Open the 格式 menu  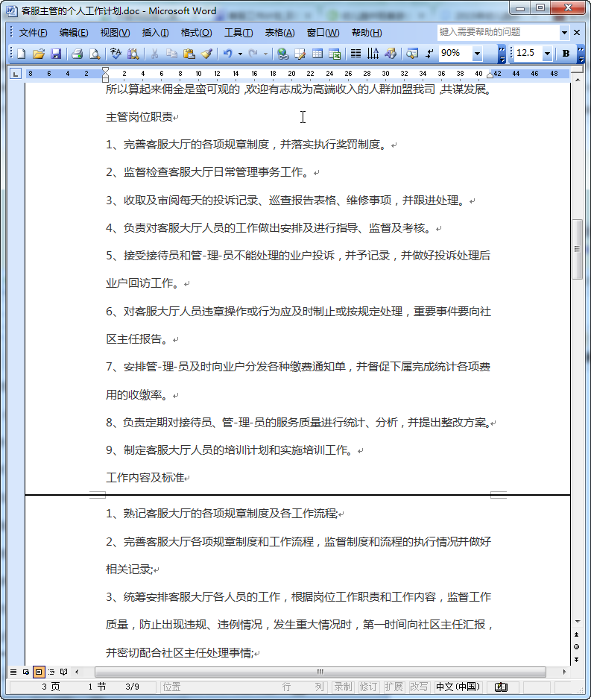pos(196,33)
